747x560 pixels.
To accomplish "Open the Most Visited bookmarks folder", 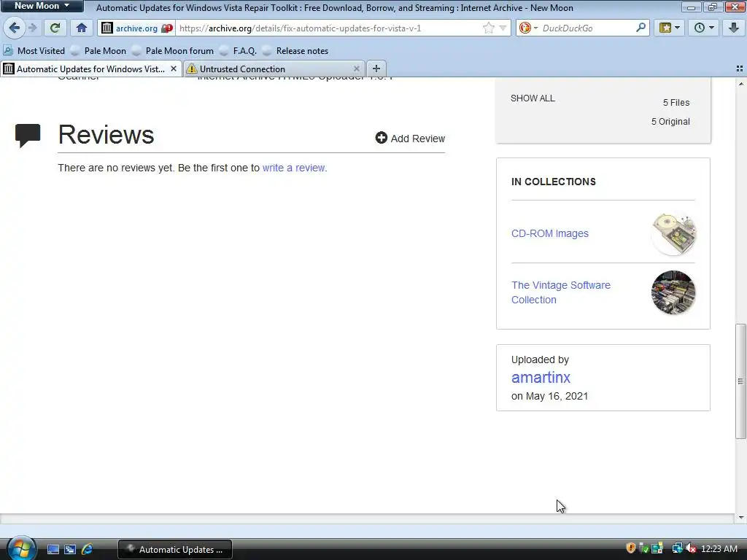I will point(34,50).
